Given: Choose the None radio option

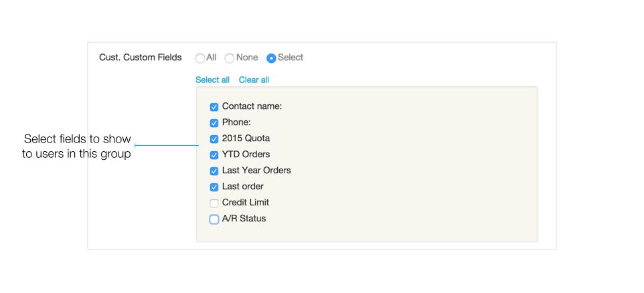Looking at the screenshot, I should [x=229, y=58].
